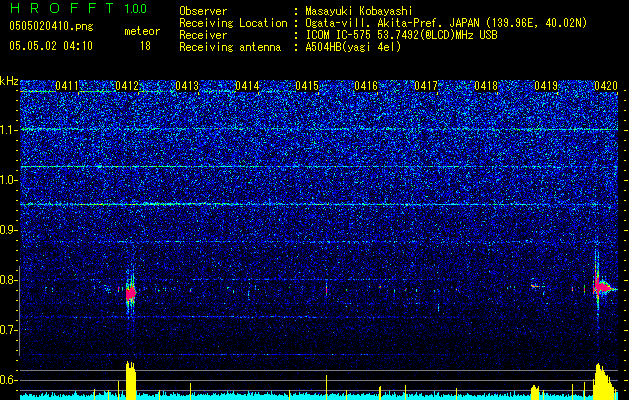
Task: Click time marker 0417
Action: pyautogui.click(x=426, y=86)
